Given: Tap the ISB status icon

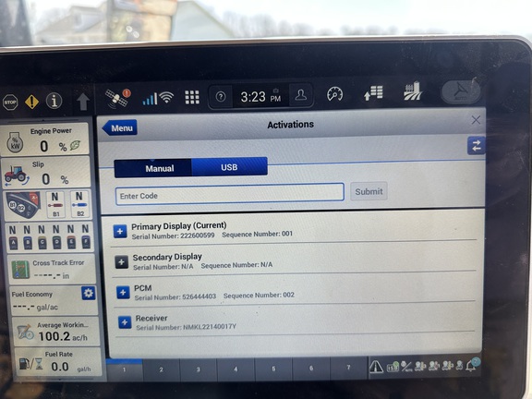Looking at the screenshot, I should point(393,367).
